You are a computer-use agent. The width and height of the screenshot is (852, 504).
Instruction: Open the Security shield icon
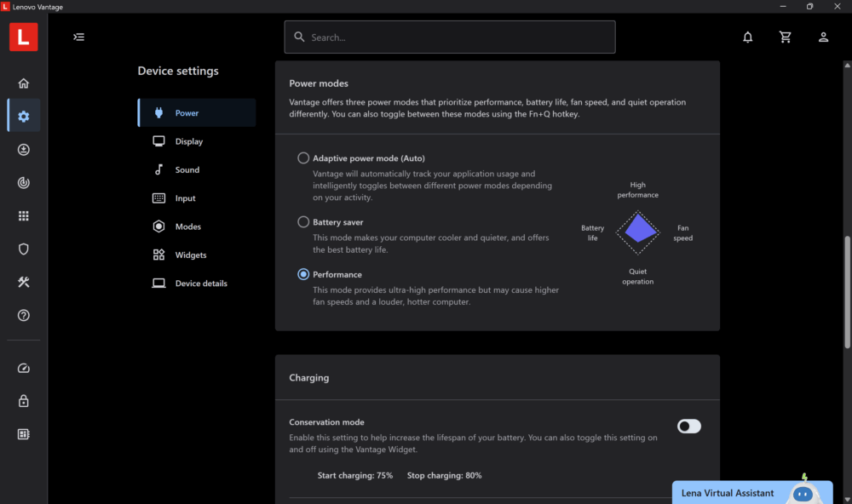pyautogui.click(x=23, y=249)
